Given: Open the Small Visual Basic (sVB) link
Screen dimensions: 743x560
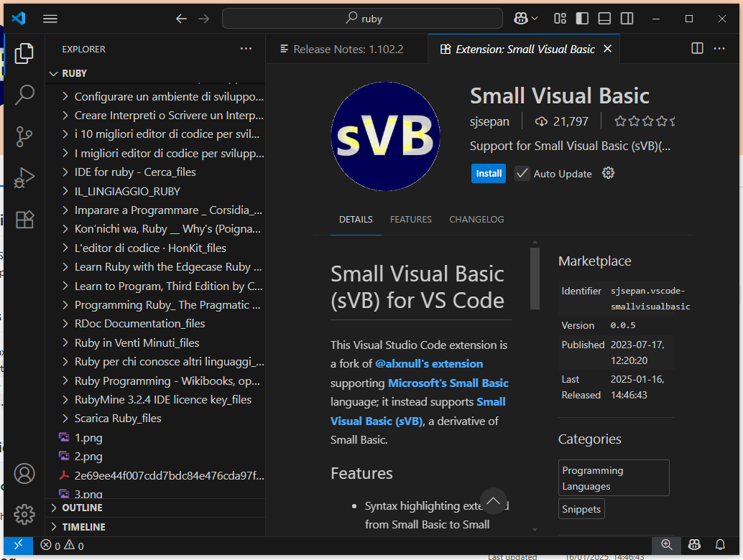Looking at the screenshot, I should [x=377, y=421].
